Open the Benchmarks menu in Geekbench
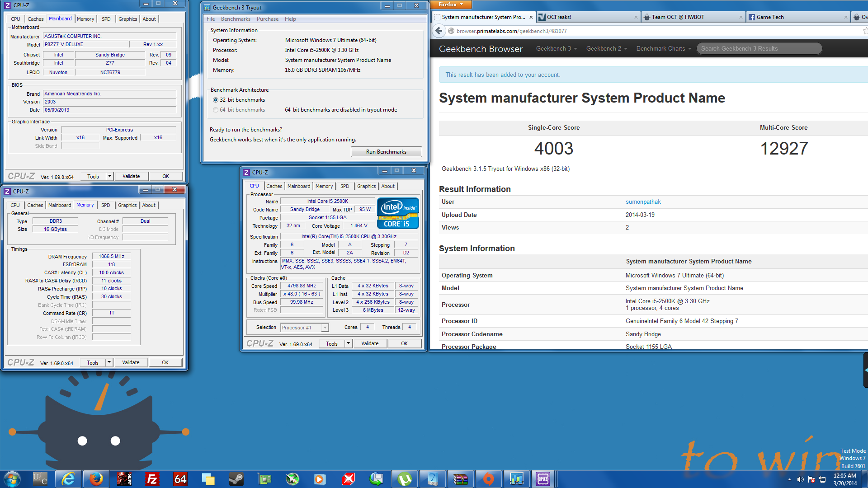 pos(236,19)
